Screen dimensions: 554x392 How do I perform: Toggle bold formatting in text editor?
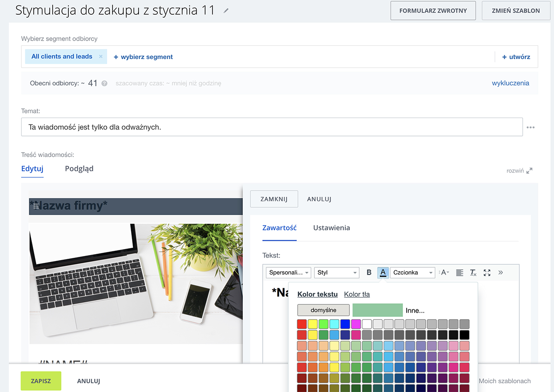(369, 273)
